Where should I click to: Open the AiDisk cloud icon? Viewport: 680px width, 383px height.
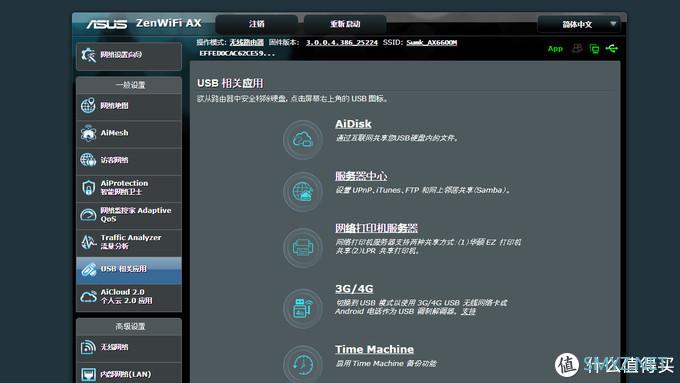tap(303, 140)
